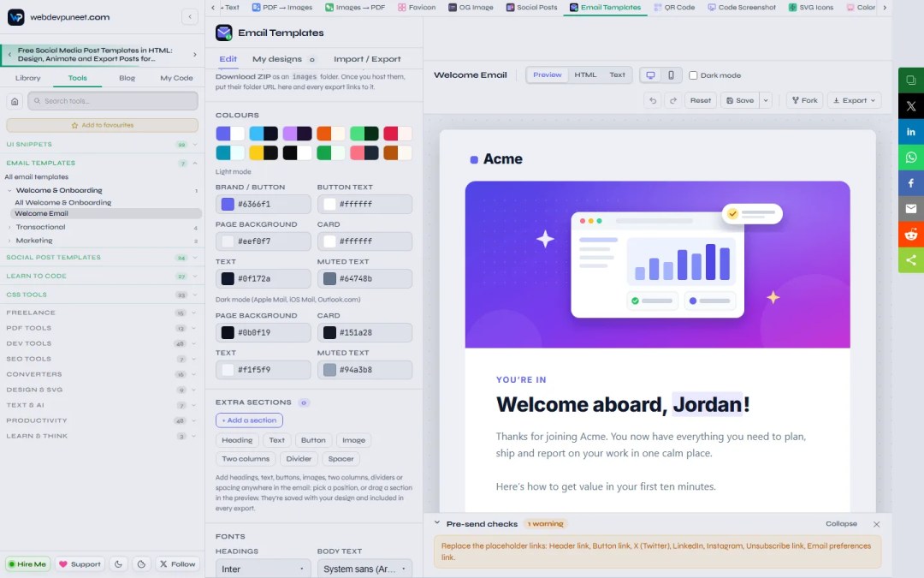
Task: Open Muted text colour swatch #64748b
Action: [x=329, y=278]
